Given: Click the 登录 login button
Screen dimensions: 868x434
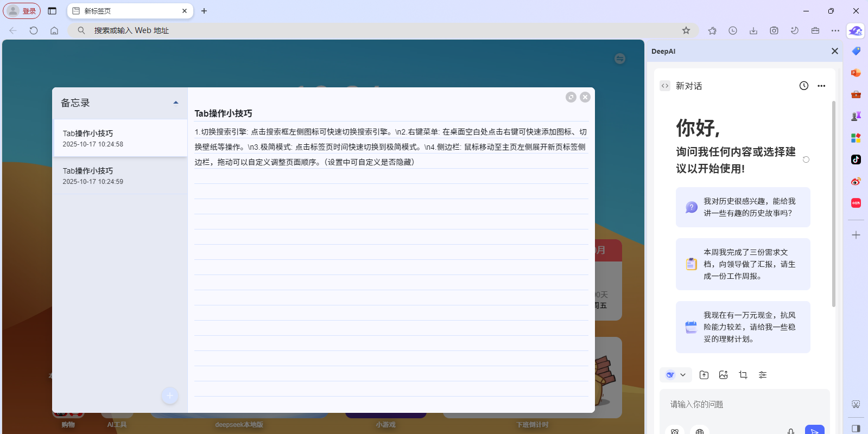Looking at the screenshot, I should click(22, 11).
